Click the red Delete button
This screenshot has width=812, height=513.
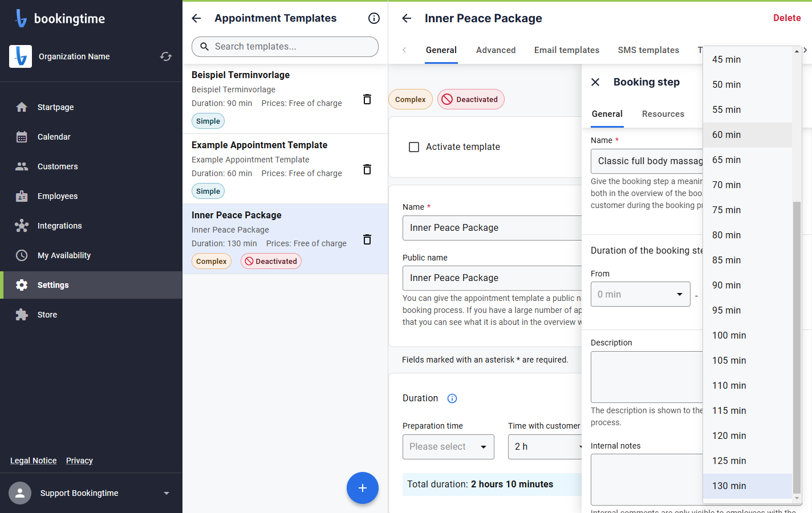[787, 18]
